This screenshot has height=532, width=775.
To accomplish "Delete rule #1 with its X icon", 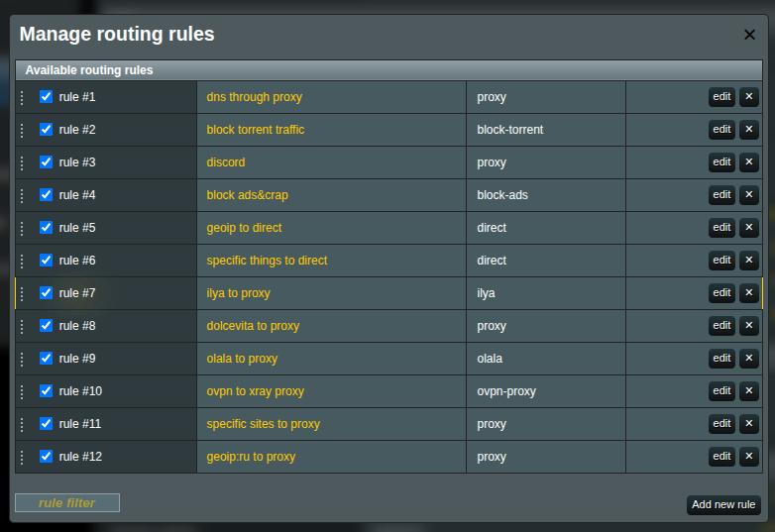I will pyautogui.click(x=748, y=97).
